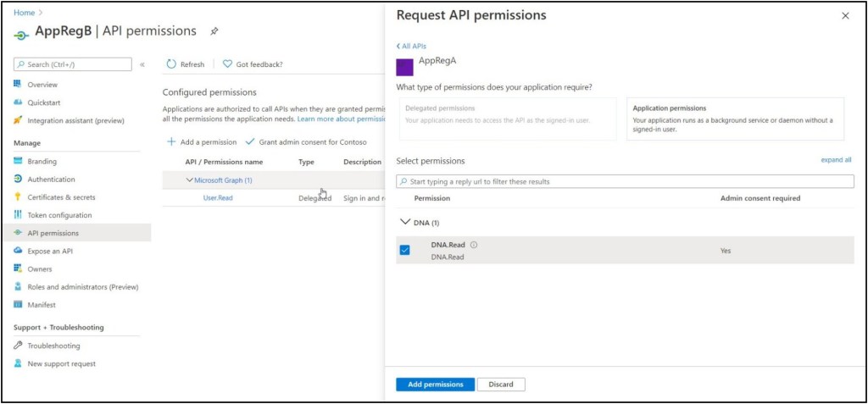Click the Got feedback heart icon
Image resolution: width=868 pixels, height=404 pixels.
[x=227, y=64]
